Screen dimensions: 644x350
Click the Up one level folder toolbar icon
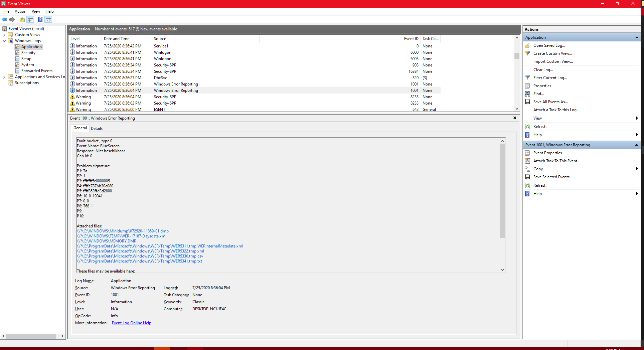pyautogui.click(x=22, y=19)
